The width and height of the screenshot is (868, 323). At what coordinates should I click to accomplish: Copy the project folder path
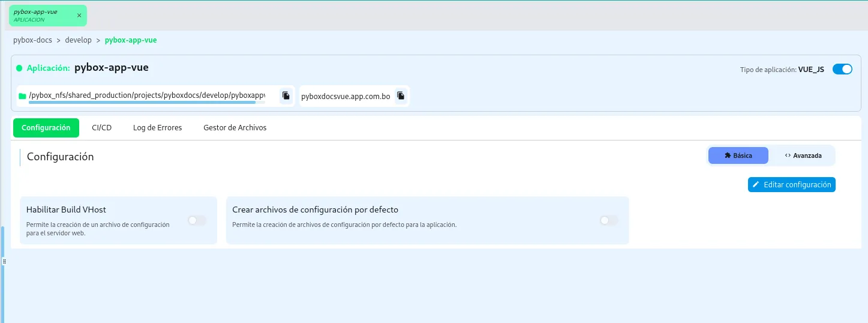tap(286, 95)
